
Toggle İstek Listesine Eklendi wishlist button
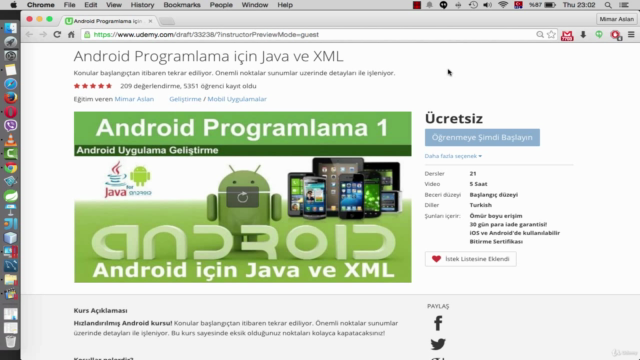[x=471, y=259]
